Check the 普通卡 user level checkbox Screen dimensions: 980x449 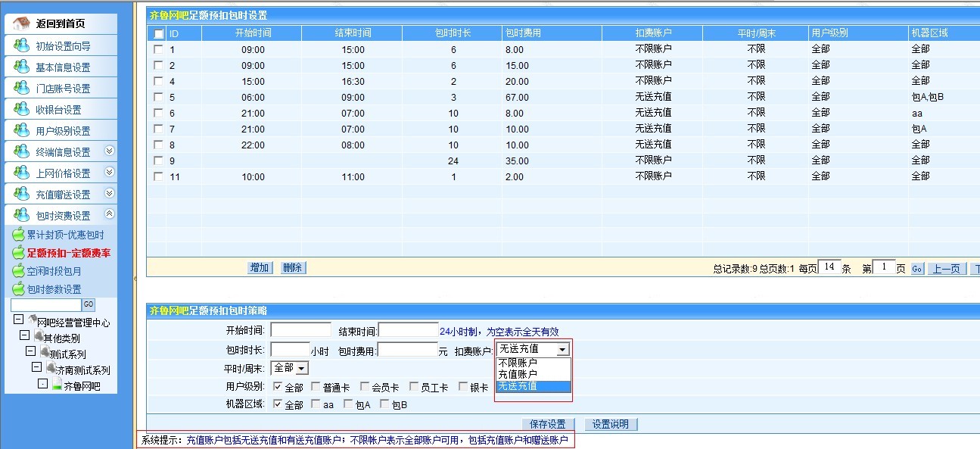point(315,388)
